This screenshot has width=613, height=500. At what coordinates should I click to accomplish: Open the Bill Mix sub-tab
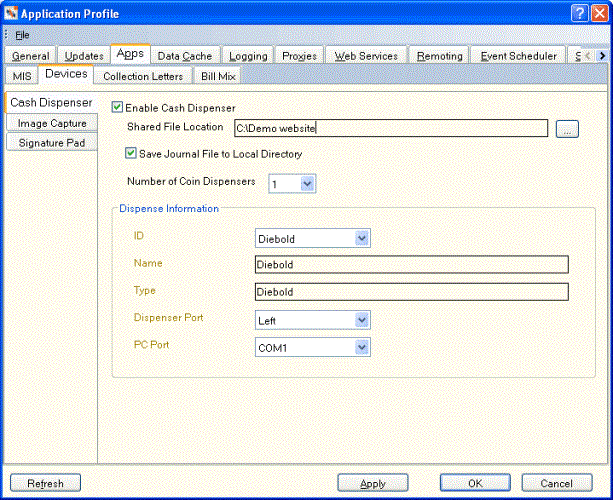[218, 76]
